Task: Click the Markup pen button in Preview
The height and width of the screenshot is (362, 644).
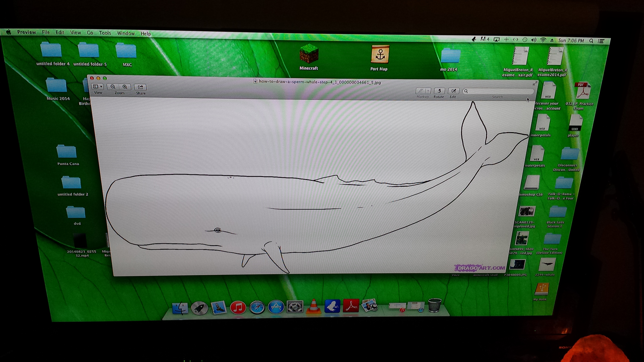Action: tap(421, 91)
